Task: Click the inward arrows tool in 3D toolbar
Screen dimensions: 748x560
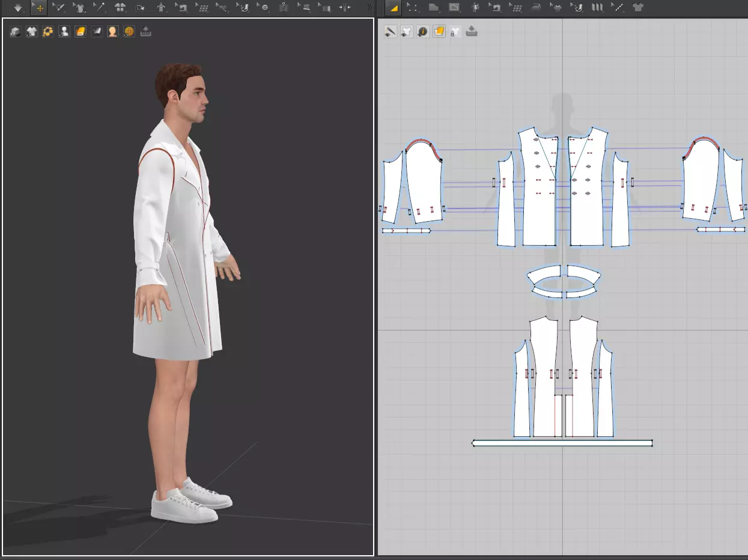Action: click(345, 8)
